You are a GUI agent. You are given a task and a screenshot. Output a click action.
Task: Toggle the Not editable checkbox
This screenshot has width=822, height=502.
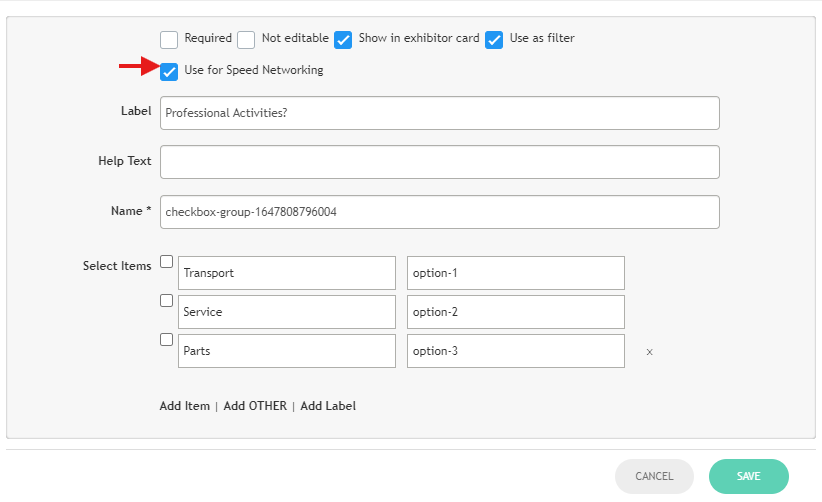pyautogui.click(x=246, y=40)
